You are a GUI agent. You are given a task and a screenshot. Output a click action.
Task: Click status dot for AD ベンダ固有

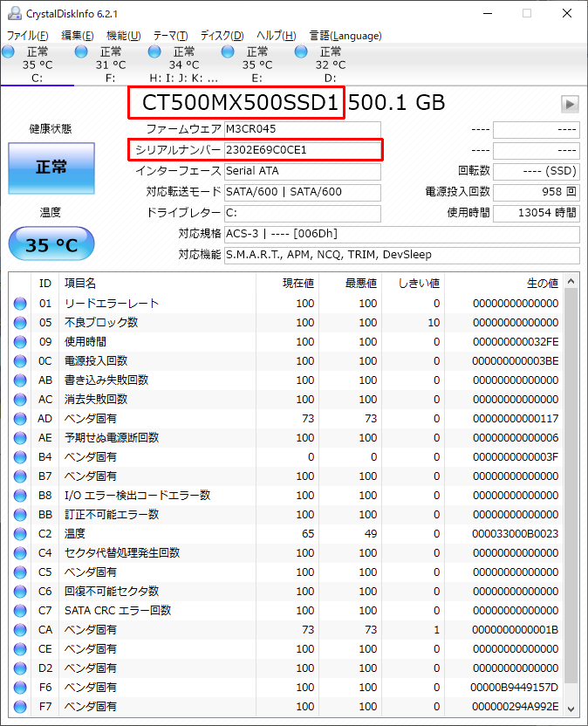pyautogui.click(x=20, y=419)
